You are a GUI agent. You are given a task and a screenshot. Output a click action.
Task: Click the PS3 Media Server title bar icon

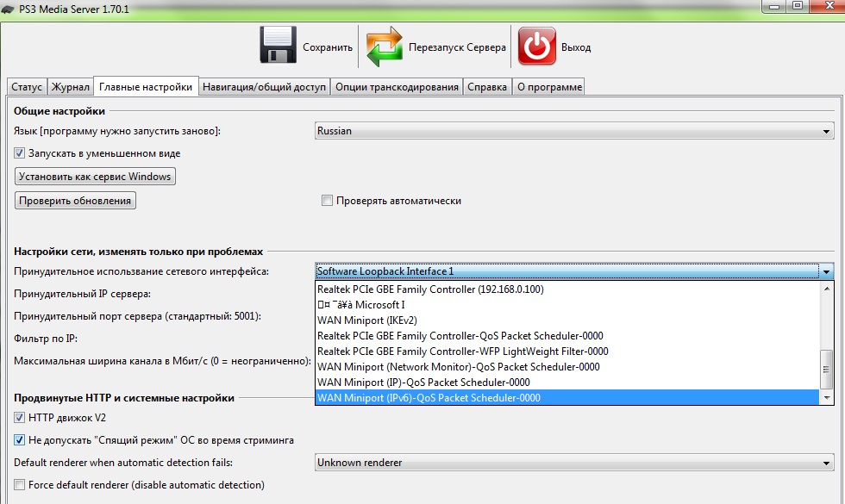point(8,9)
